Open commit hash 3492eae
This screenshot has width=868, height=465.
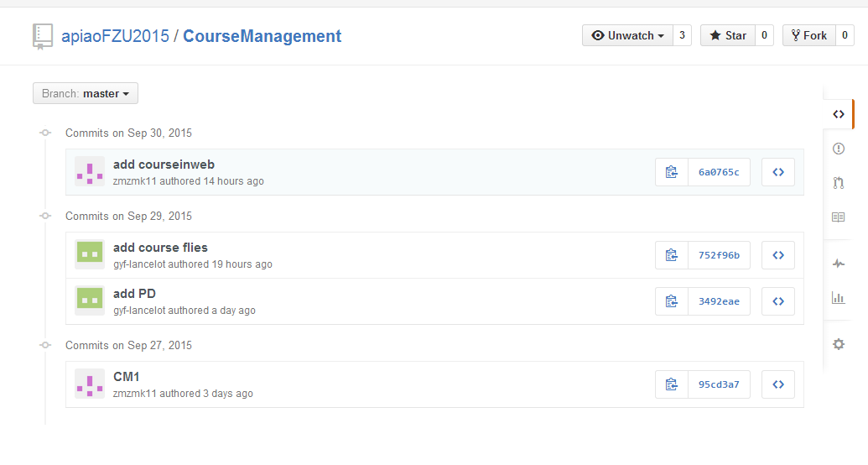pos(719,301)
